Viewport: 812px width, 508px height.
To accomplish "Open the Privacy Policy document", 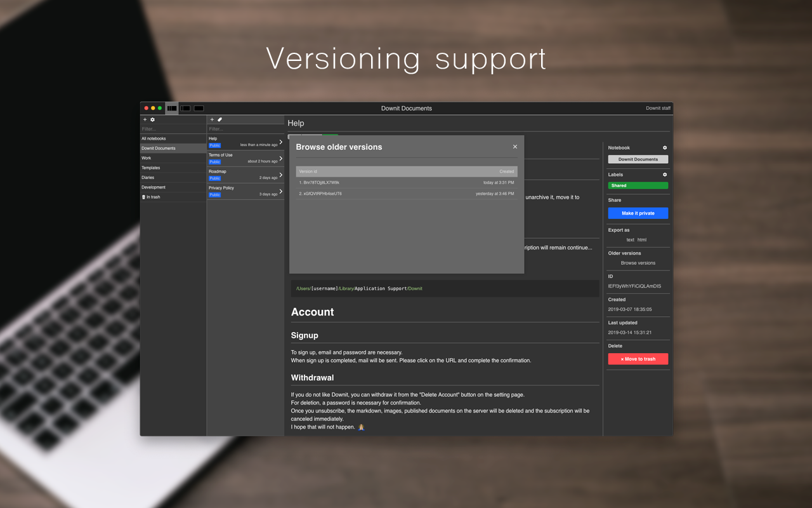I will pos(245,191).
